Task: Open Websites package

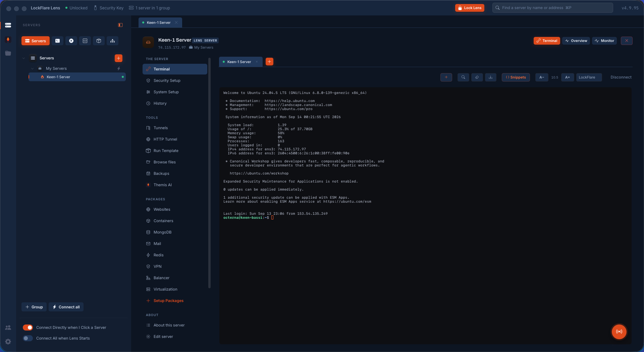Action: pyautogui.click(x=175, y=209)
